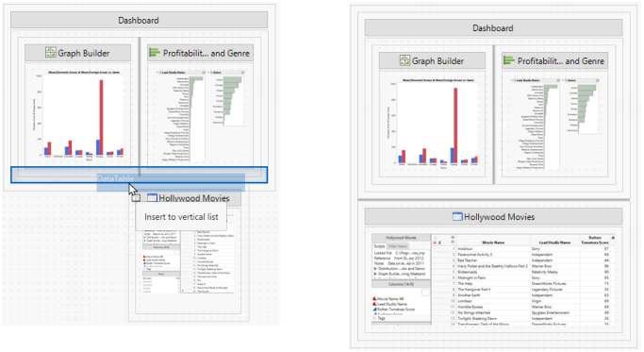Click the data table icon beside dragged Hollywood Movies

[152, 198]
